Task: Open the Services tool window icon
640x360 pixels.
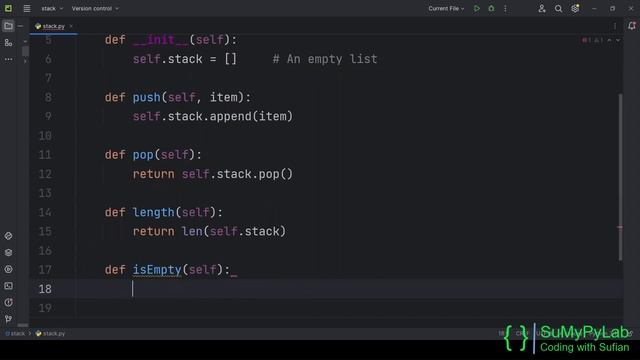Action: (8, 269)
